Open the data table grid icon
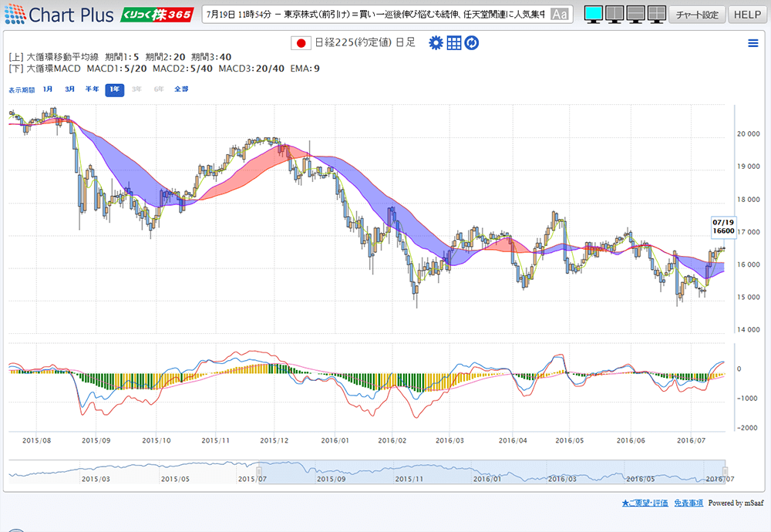Viewport: 771px width, 532px height. 454,43
